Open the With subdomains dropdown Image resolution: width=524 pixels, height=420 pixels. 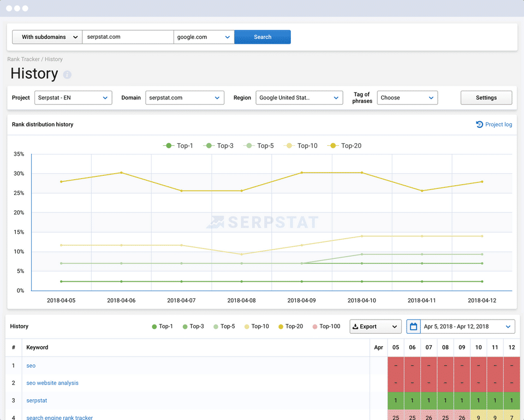47,37
